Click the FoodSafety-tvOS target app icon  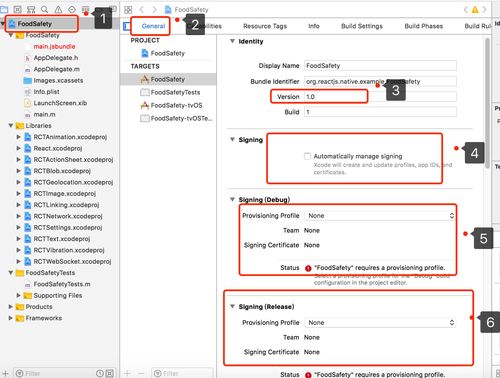click(145, 105)
